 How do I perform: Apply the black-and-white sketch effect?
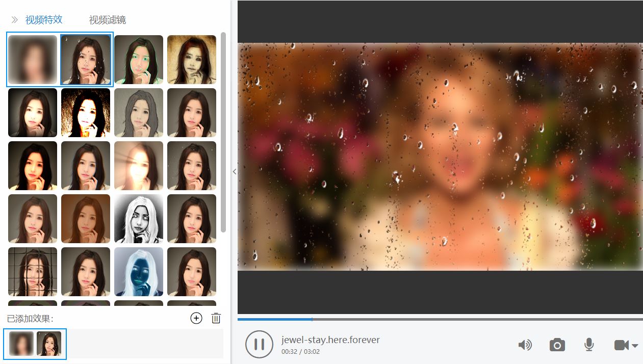pyautogui.click(x=139, y=219)
